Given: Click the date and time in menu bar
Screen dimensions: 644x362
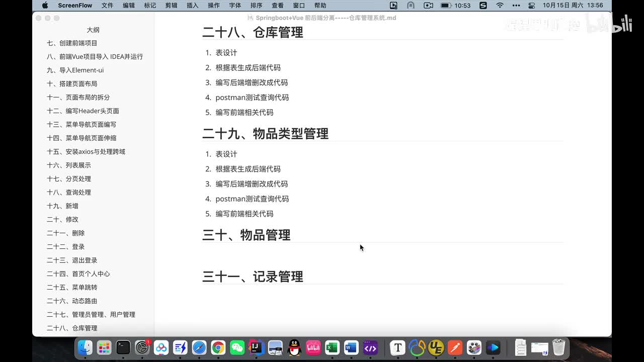Looking at the screenshot, I should click(x=573, y=6).
